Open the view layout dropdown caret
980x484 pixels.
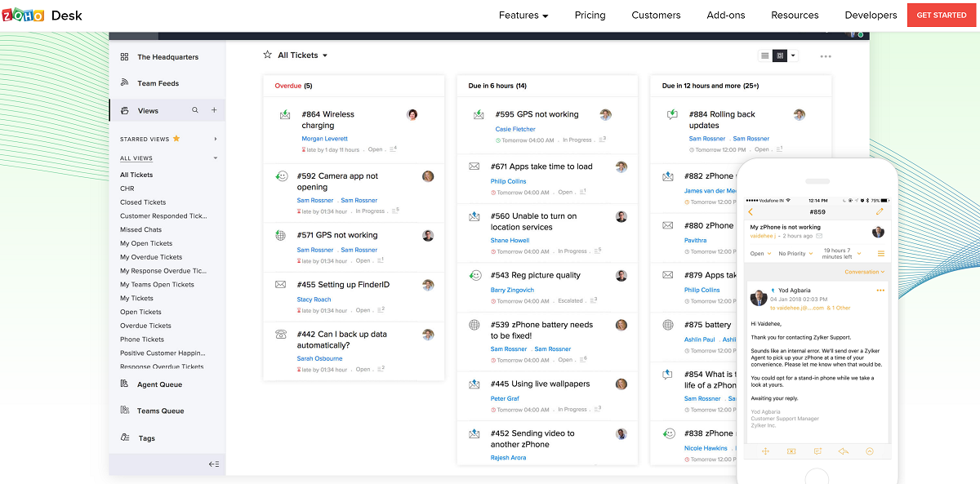(792, 56)
